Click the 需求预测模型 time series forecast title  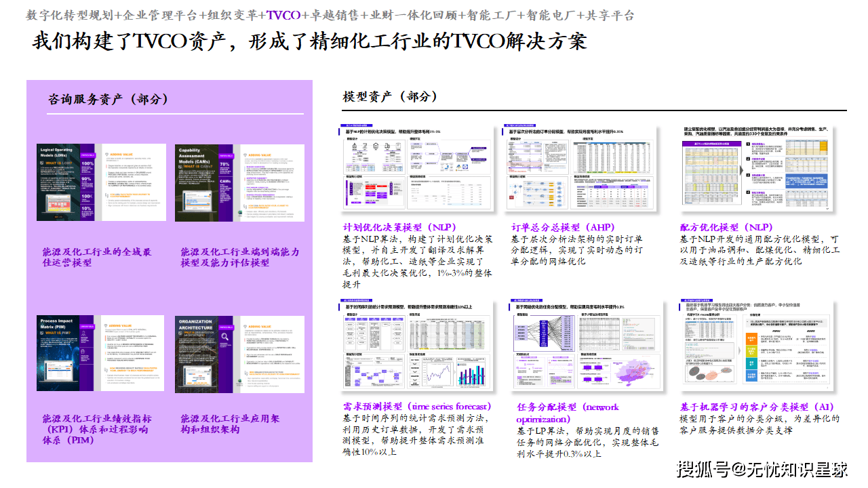tap(417, 407)
